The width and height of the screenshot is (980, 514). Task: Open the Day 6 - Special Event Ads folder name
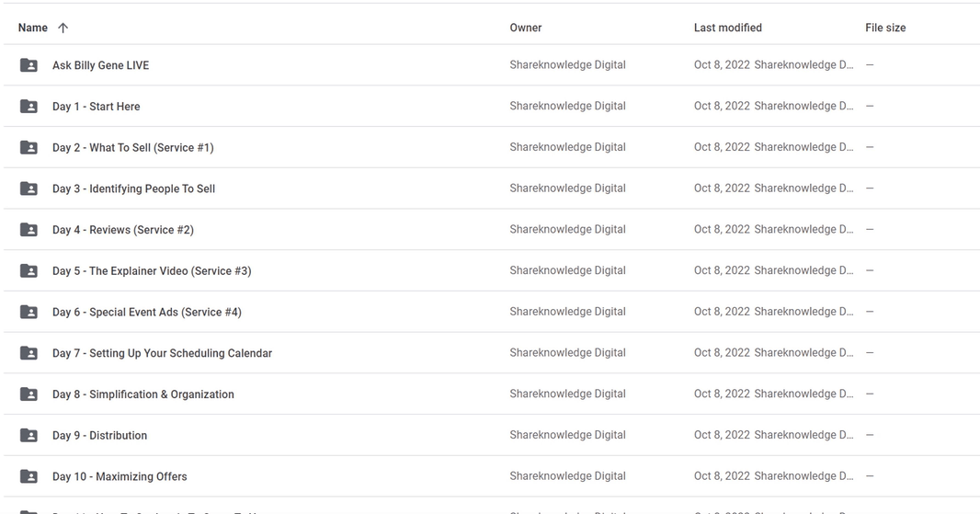[147, 312]
